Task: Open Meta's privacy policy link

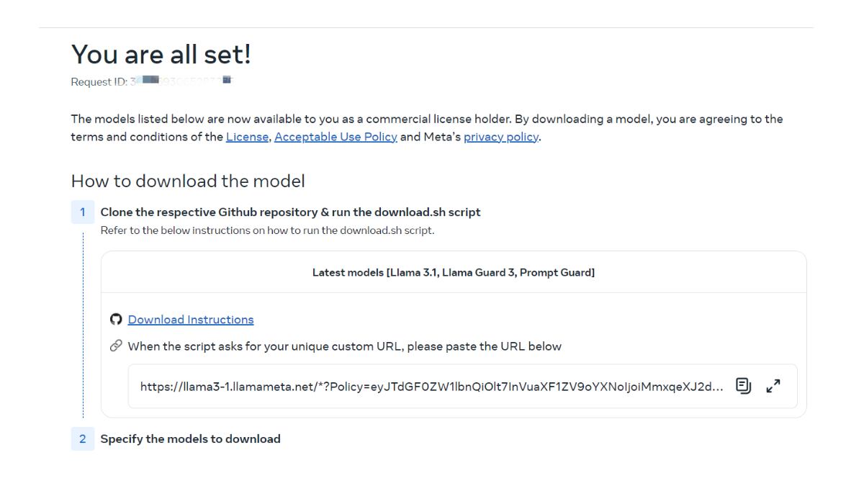Action: [501, 138]
